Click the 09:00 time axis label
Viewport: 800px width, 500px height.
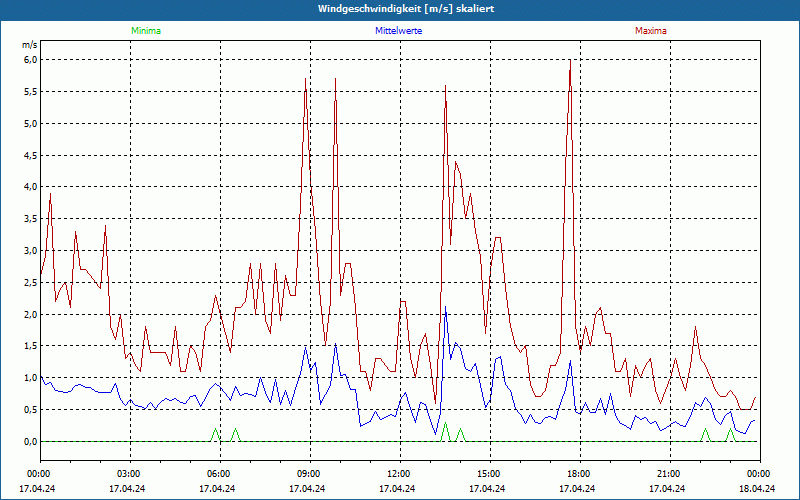click(x=309, y=473)
